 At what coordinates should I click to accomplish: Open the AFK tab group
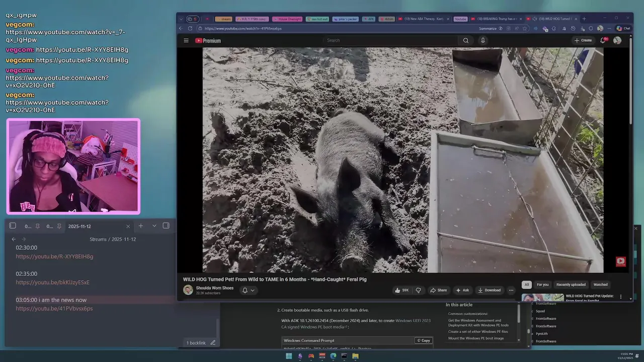pos(369,19)
